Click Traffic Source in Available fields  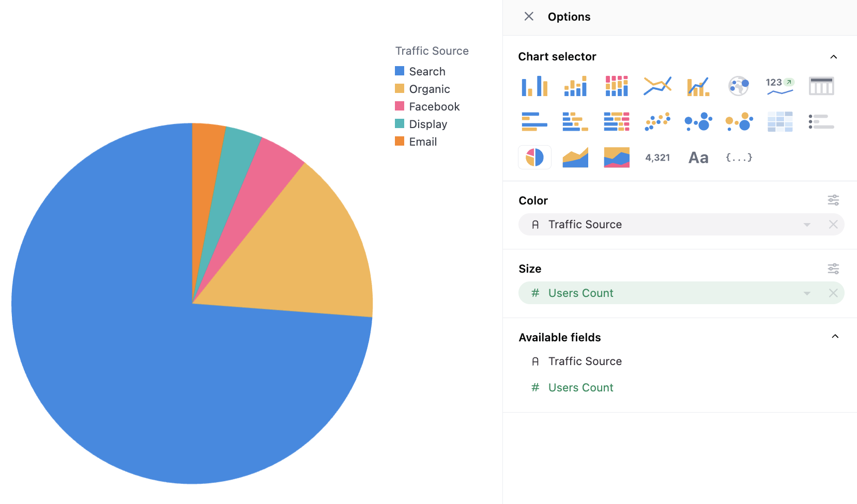[585, 361]
